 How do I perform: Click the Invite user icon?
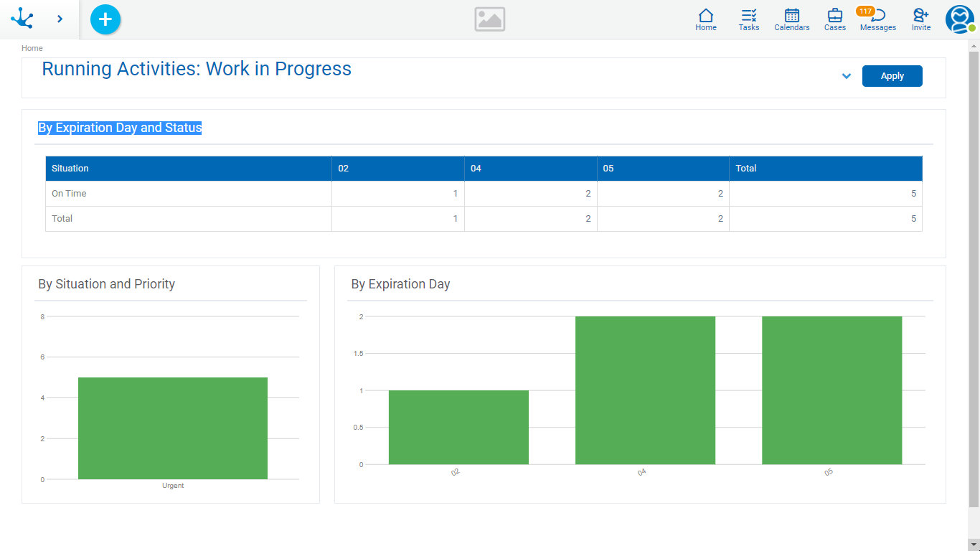[921, 19]
